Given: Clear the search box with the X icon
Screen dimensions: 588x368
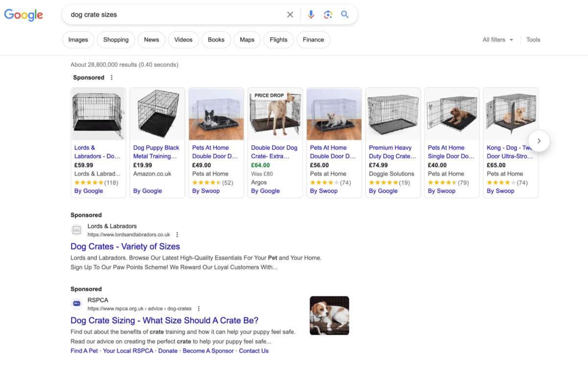Looking at the screenshot, I should click(x=290, y=15).
